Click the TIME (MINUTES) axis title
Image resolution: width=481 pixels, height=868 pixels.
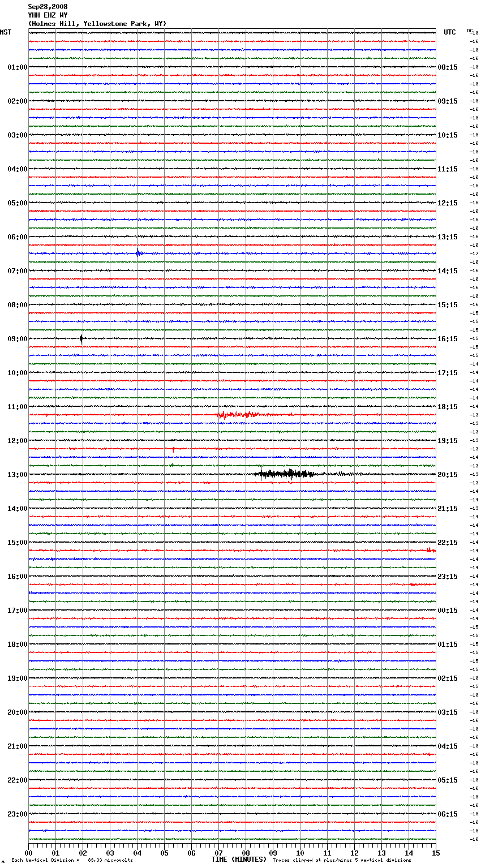pos(239,860)
